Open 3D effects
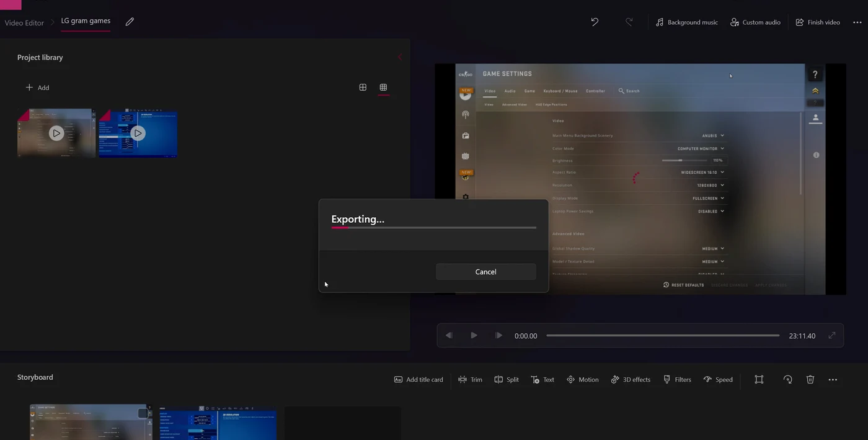This screenshot has width=868, height=440. click(631, 380)
